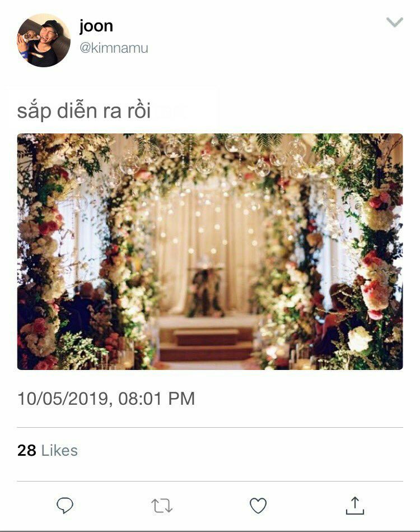Retweet using the arrows icon
The height and width of the screenshot is (532, 420).
pos(162,506)
